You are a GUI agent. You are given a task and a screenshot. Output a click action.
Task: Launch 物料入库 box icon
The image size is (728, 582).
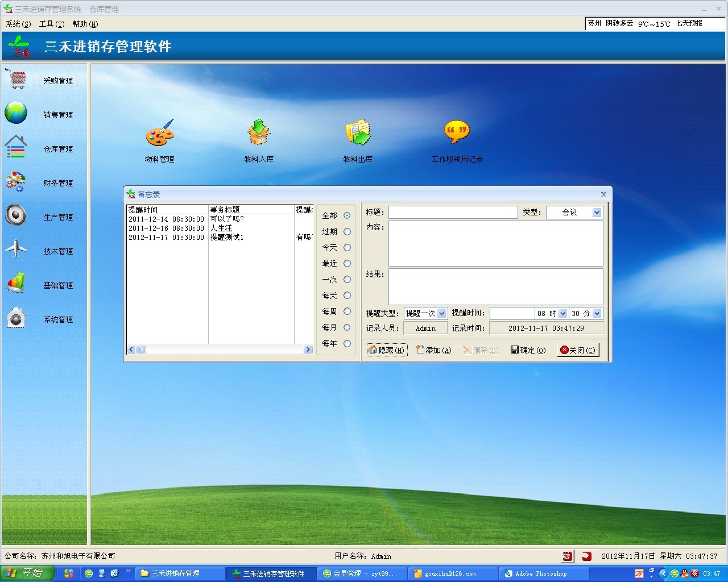coord(259,132)
